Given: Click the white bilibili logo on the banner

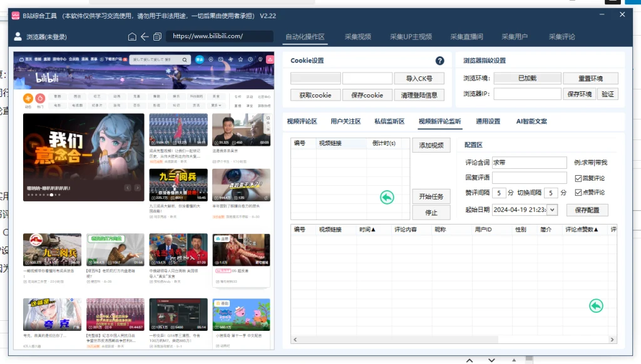Looking at the screenshot, I should click(x=47, y=78).
